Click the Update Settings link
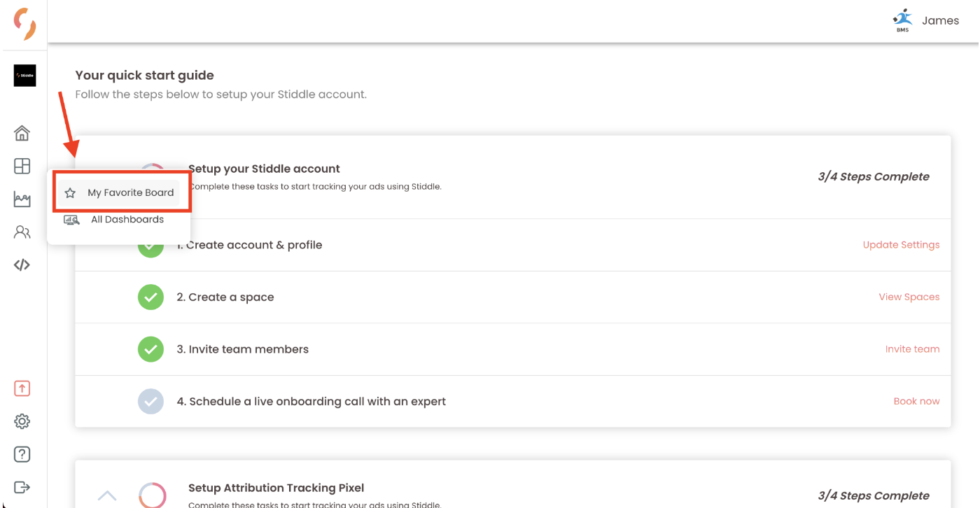980x508 pixels. 901,245
